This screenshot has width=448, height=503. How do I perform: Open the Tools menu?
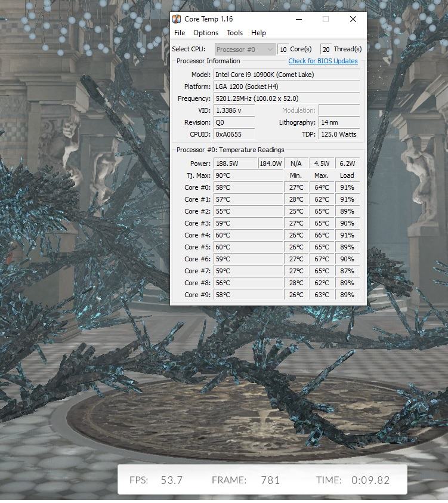235,33
